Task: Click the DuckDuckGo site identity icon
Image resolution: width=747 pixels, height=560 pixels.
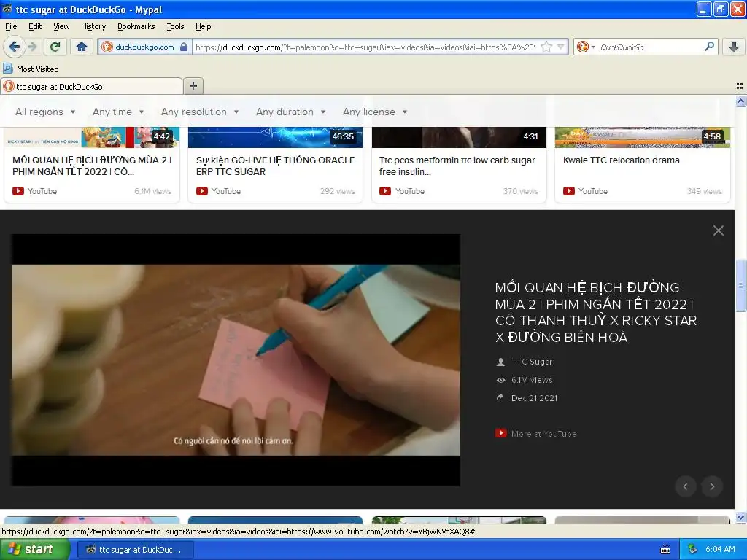Action: (x=107, y=47)
